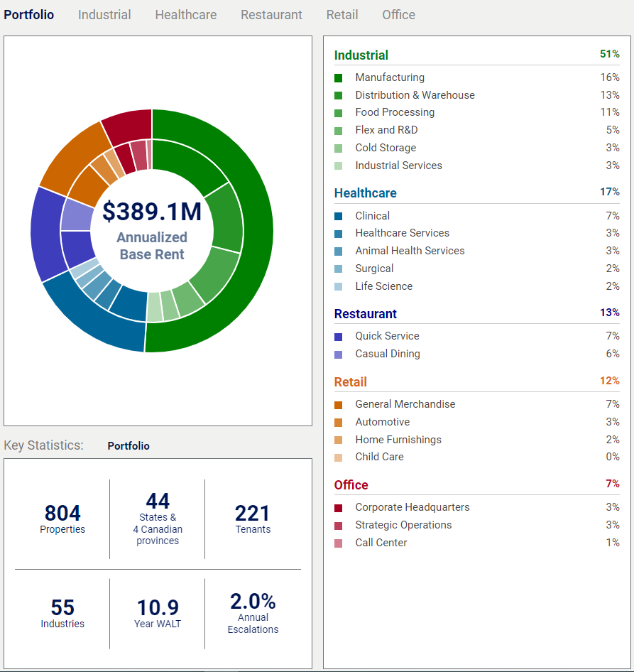Select the Retail section heading in legend
This screenshot has height=672, width=634.
(x=351, y=382)
